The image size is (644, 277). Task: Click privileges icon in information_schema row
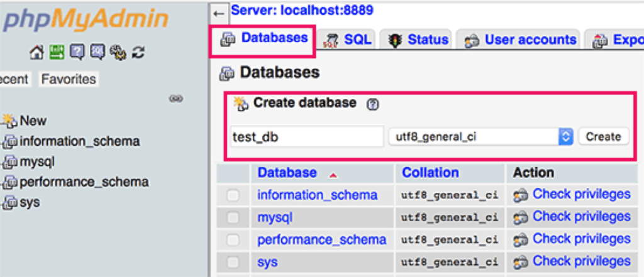click(521, 196)
